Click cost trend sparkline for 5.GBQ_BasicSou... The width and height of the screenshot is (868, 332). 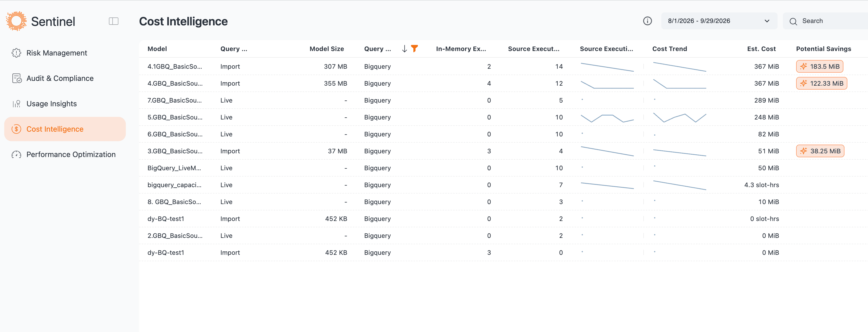pyautogui.click(x=679, y=117)
